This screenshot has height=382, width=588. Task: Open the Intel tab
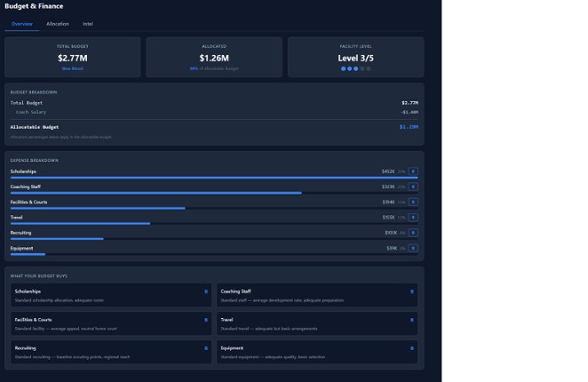(x=88, y=24)
